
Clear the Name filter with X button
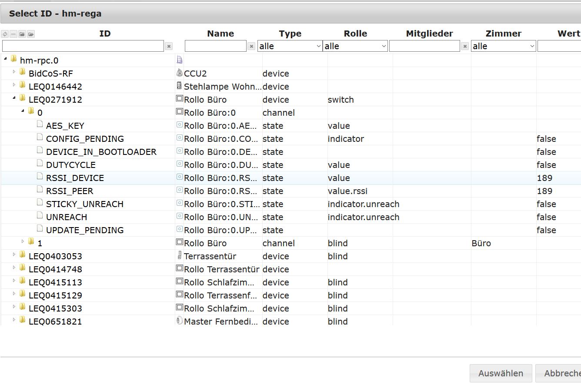tap(251, 46)
